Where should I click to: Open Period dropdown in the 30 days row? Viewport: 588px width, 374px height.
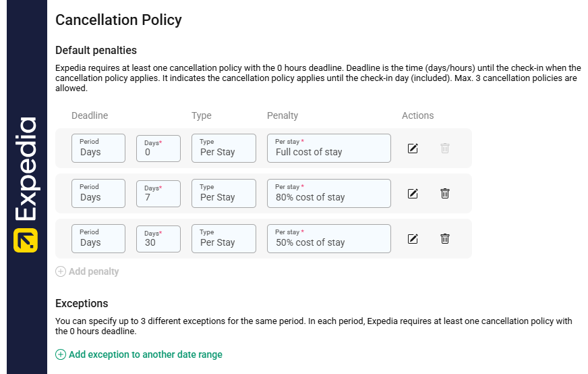[98, 238]
